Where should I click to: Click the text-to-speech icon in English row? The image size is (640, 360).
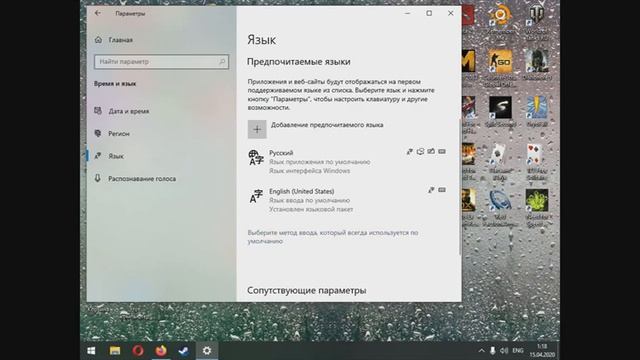(x=431, y=190)
